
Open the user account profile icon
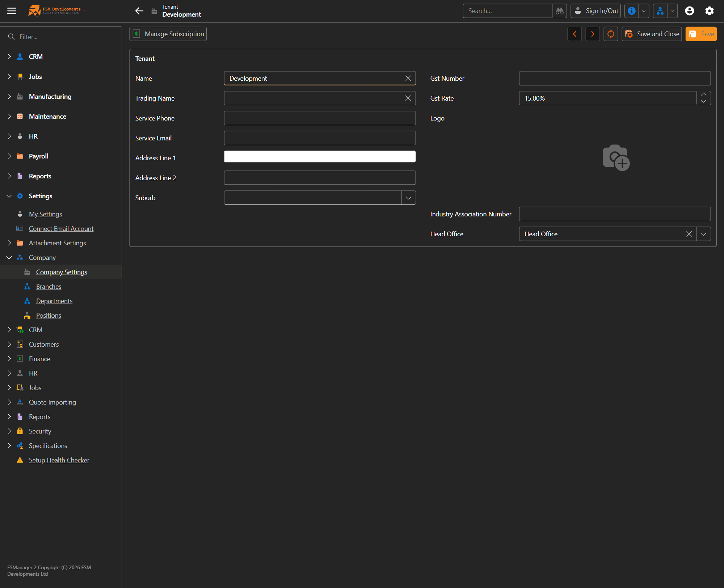[690, 11]
